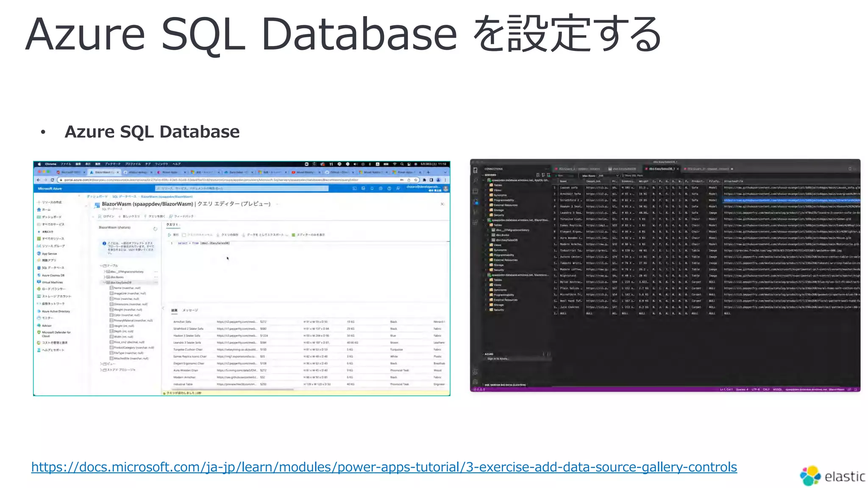The image size is (868, 488).
Task: Select the PrimaryMaterial column in the table tree
Action: pos(131,321)
